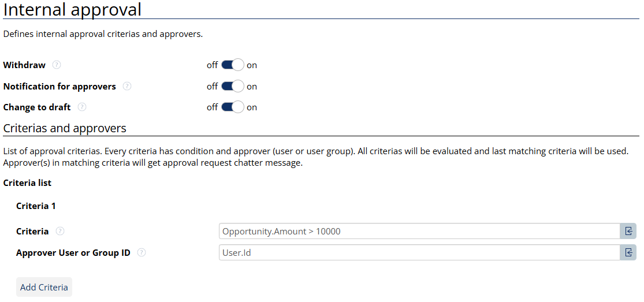644x302 pixels.
Task: Open help tooltip for Notification for approvers
Action: point(127,87)
